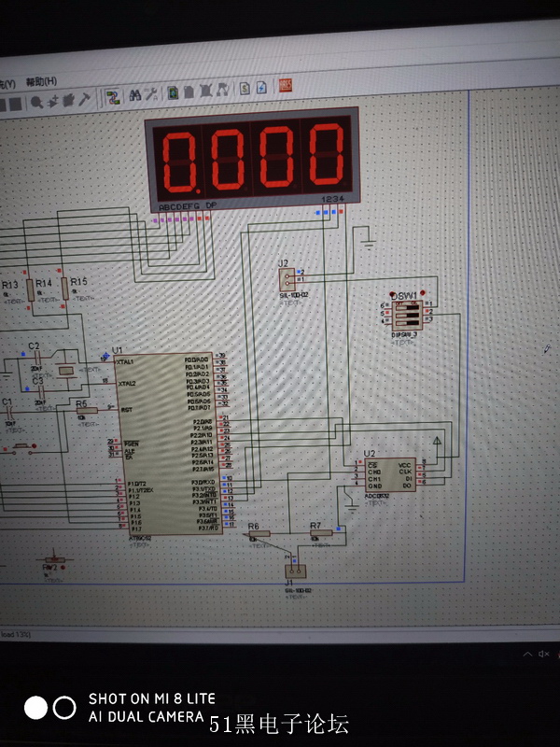The width and height of the screenshot is (560, 747).
Task: Select the ground symbol right of the display
Action: (368, 245)
